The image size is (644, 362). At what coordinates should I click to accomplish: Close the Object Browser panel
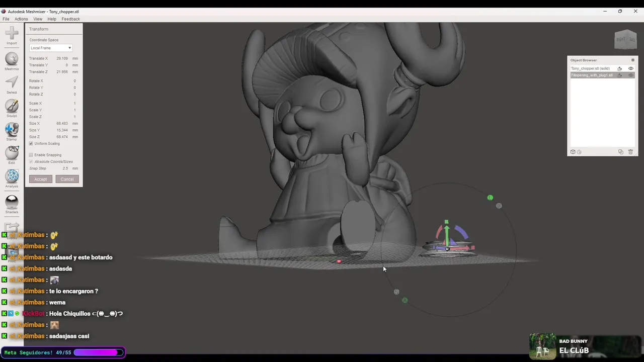click(x=633, y=60)
